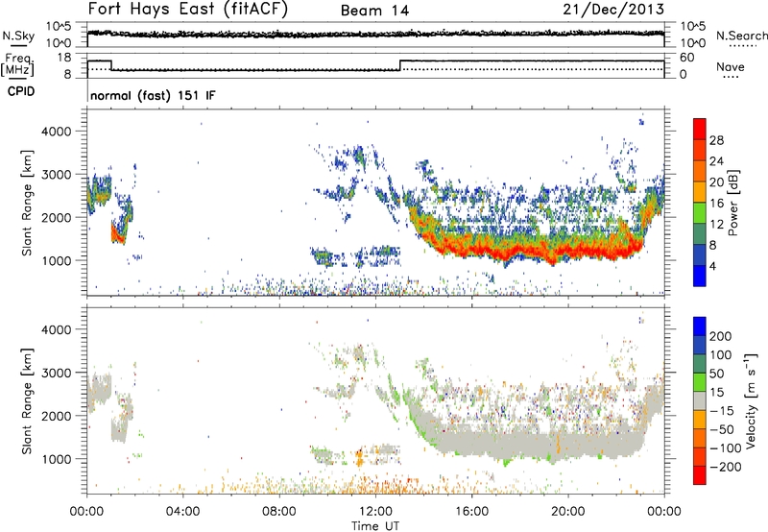
Task: Click the '12:00' time axis tick label
Action: (375, 512)
